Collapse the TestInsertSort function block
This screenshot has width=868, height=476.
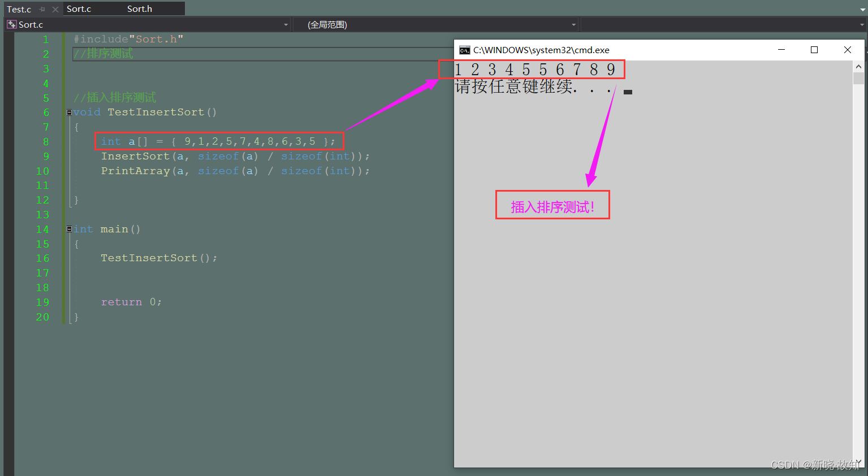69,112
